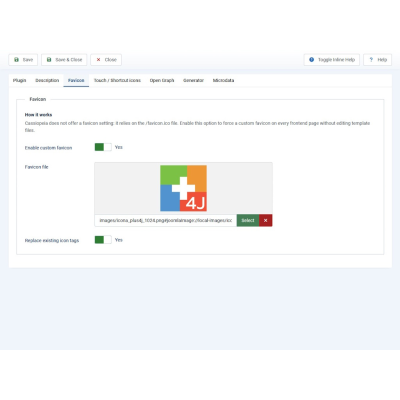
Task: Click the Save & Close button
Action: [x=64, y=60]
